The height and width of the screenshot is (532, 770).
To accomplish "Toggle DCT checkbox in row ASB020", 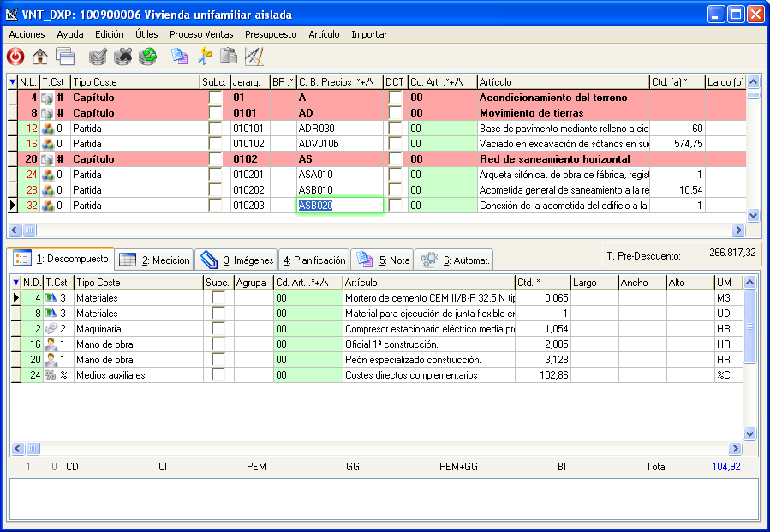I will point(395,206).
